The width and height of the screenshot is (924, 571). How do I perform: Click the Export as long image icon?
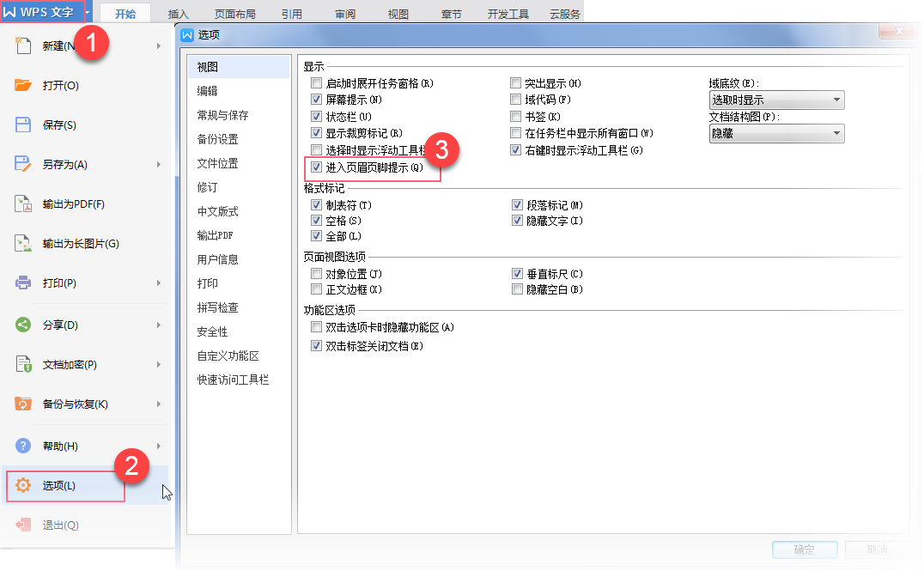(23, 243)
